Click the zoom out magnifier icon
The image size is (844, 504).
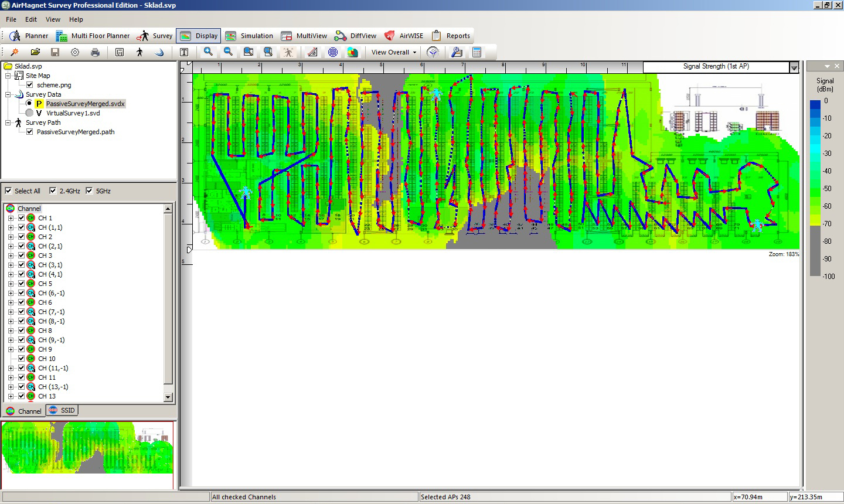pos(229,52)
